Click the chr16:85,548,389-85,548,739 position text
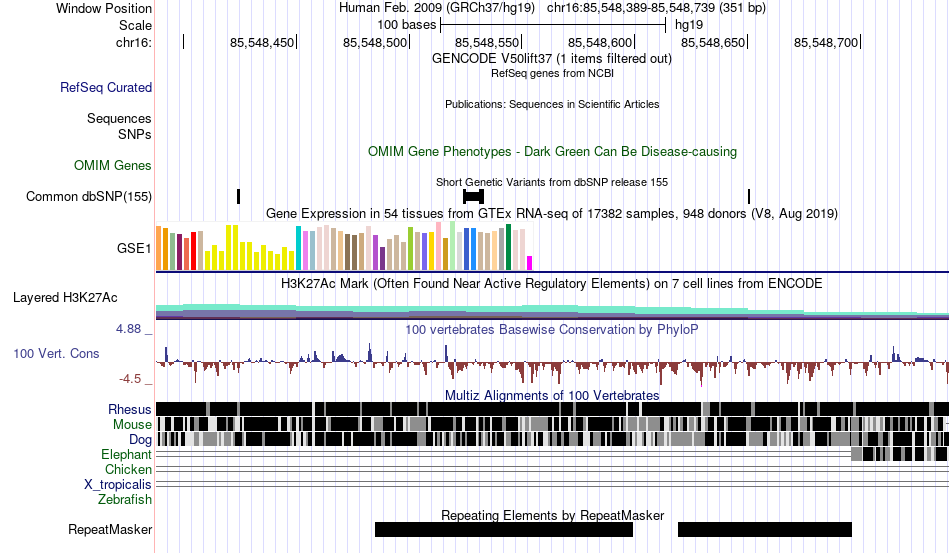Image resolution: width=950 pixels, height=553 pixels. click(656, 8)
